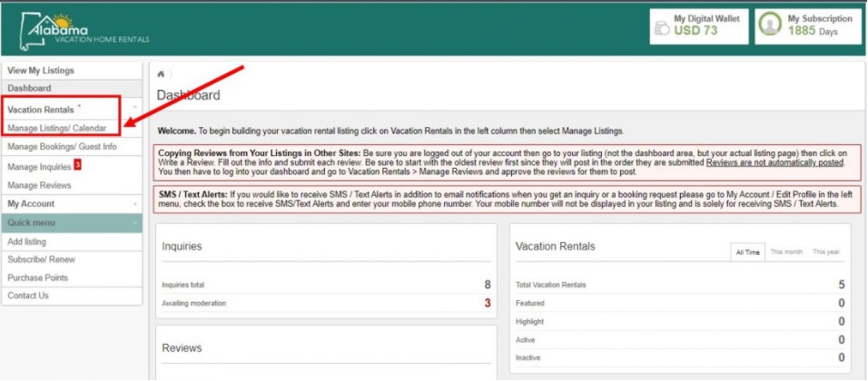Open Subscribe/ Renew link

39,260
